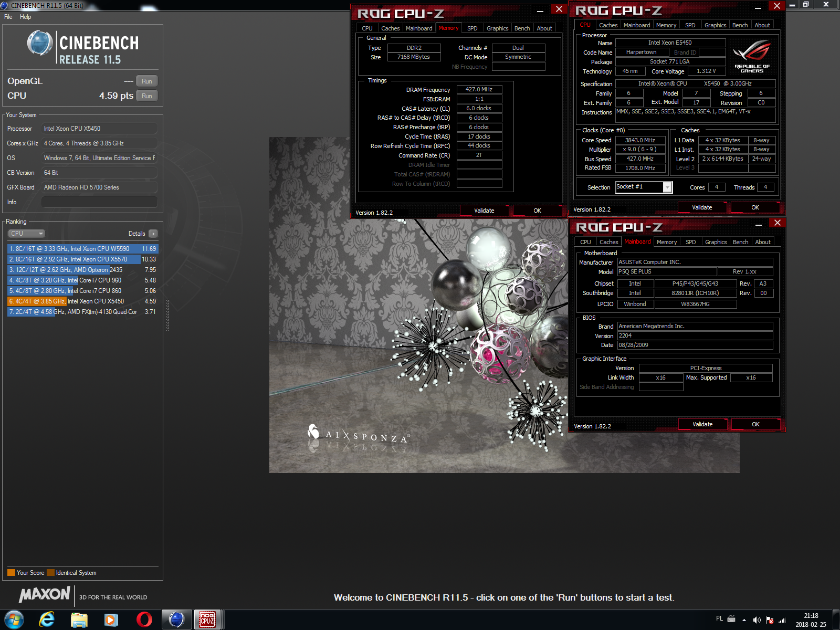Image resolution: width=840 pixels, height=630 pixels.
Task: Select ranking row Xeon CPU W5590
Action: tap(82, 249)
